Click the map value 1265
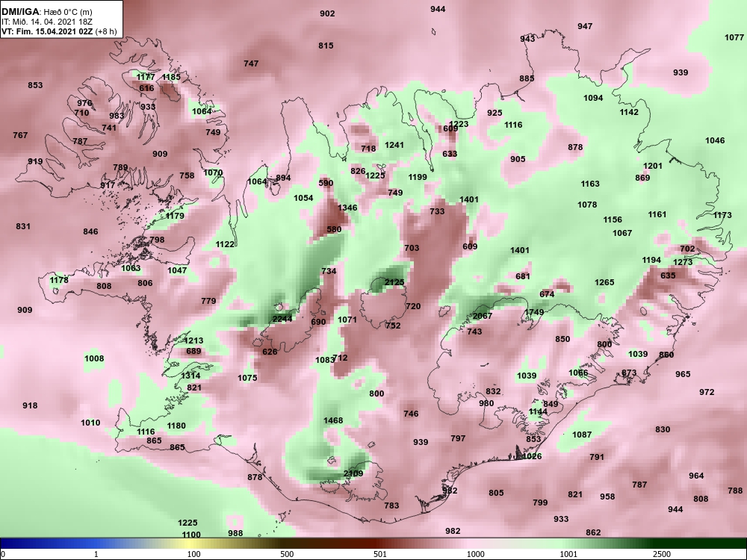This screenshot has width=747, height=560. coord(604,282)
